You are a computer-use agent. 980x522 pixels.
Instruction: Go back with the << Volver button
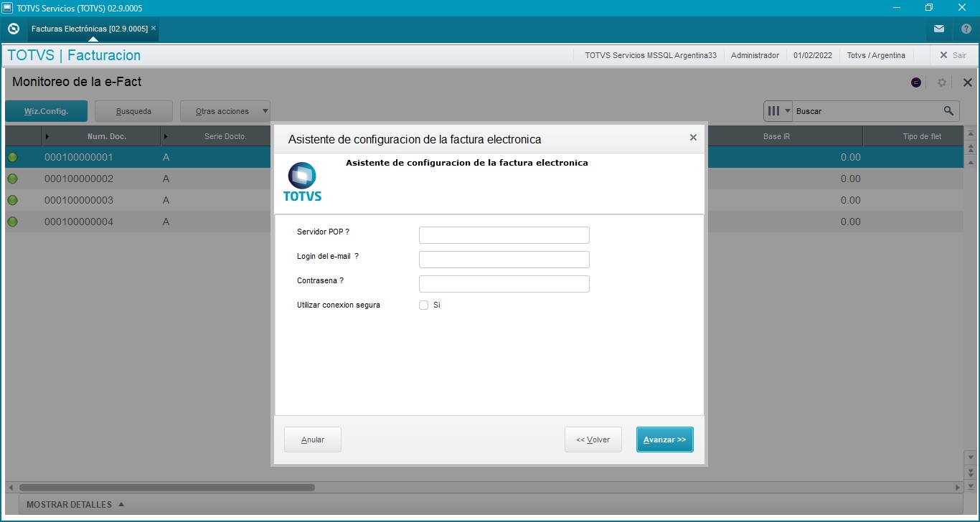[593, 440]
